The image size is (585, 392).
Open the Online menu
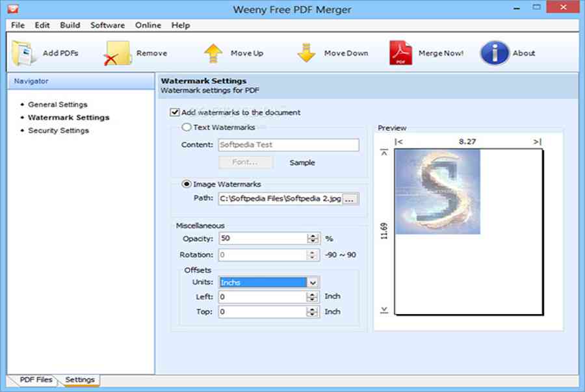148,25
